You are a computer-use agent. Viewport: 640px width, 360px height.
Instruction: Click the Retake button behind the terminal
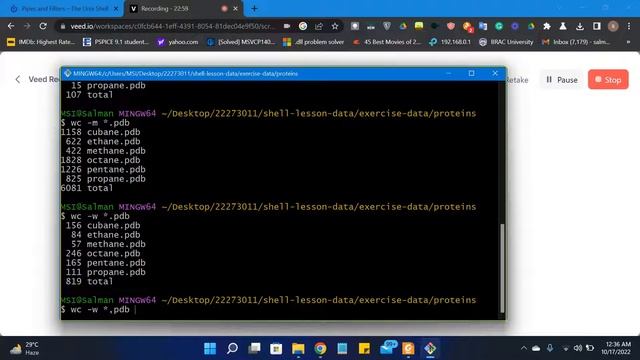517,80
